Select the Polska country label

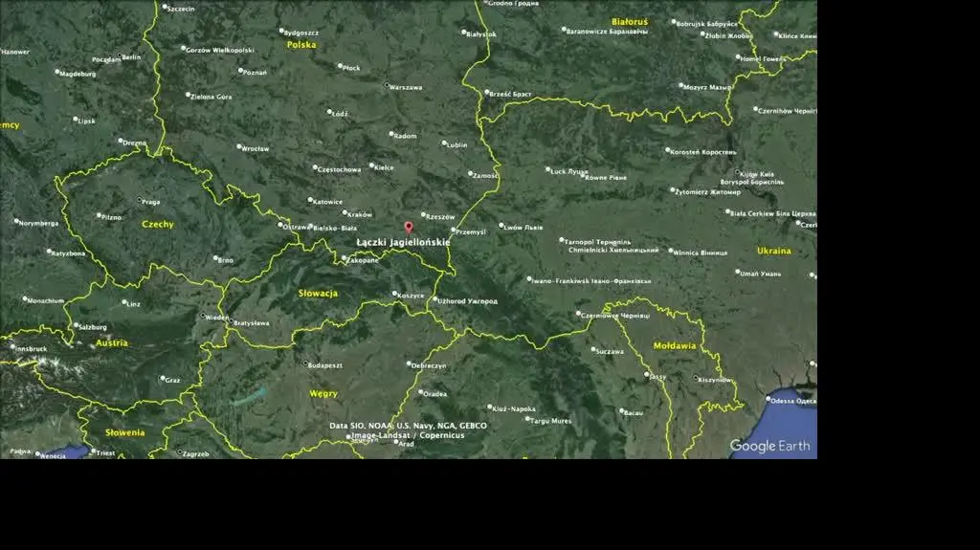(301, 45)
